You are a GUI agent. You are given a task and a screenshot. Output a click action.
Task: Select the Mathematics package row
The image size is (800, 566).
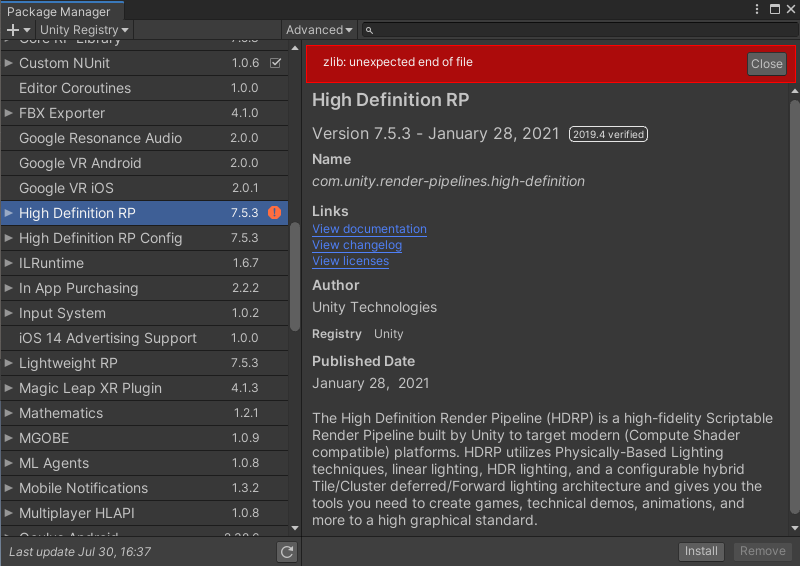coord(144,413)
